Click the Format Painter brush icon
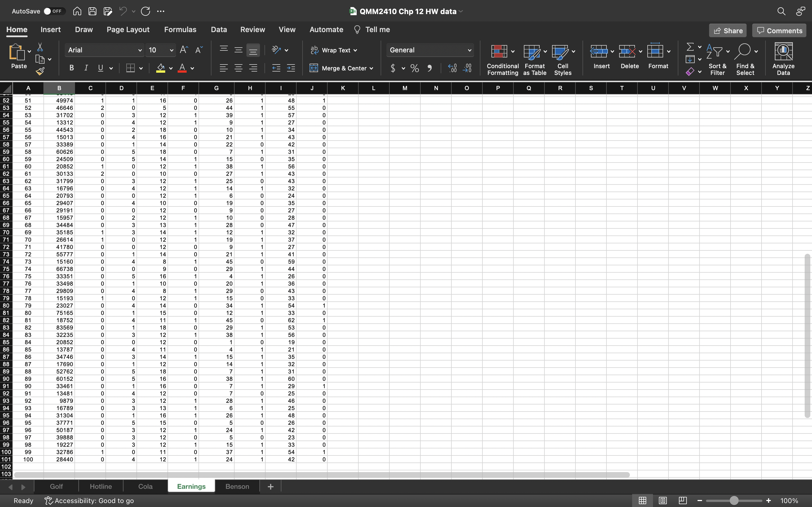 (40, 71)
